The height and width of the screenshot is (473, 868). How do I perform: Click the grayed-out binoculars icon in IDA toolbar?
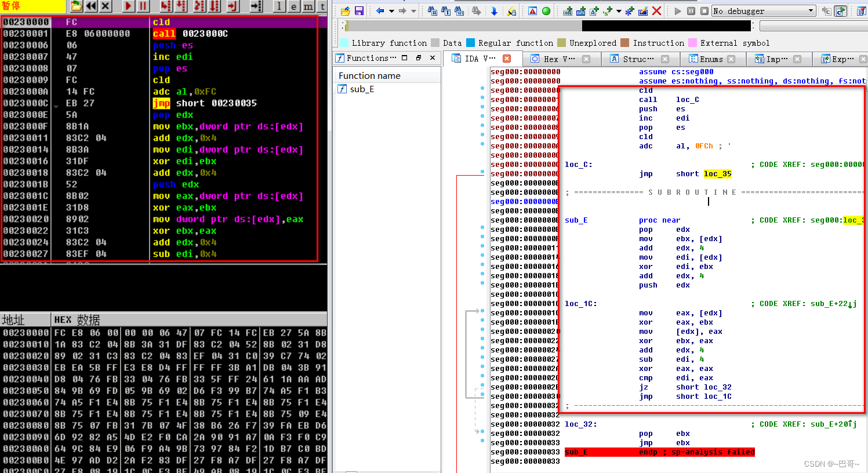pyautogui.click(x=476, y=11)
